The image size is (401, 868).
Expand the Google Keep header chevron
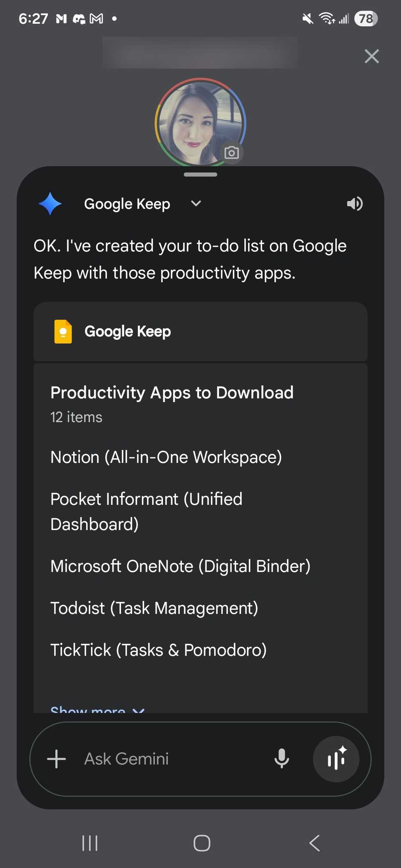[x=196, y=204]
